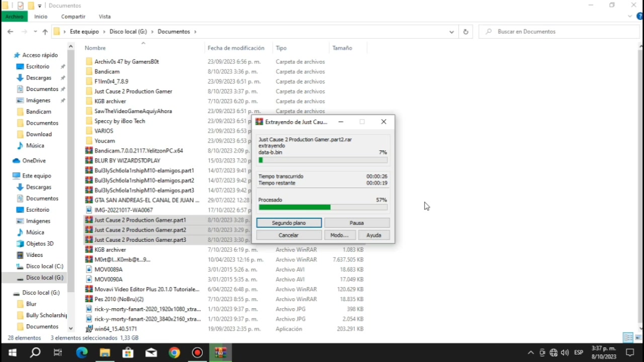Viewport: 644px width, 362px height.
Task: Sort by the Nombre column header
Action: point(95,48)
